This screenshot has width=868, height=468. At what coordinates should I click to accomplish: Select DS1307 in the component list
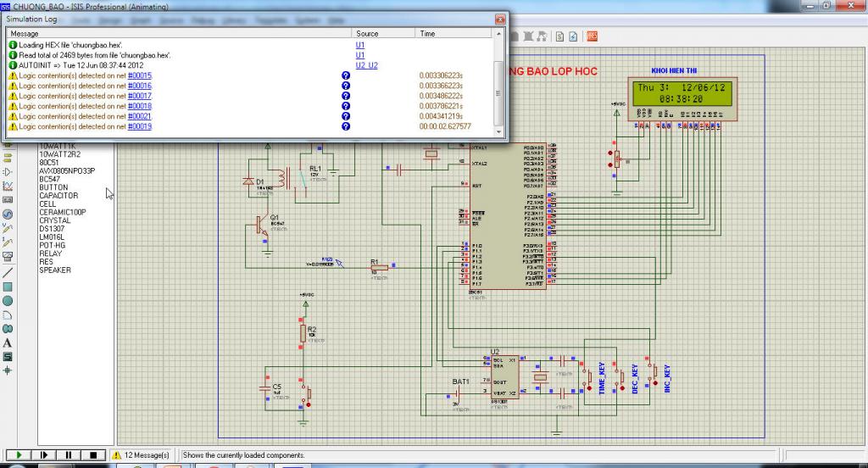pos(52,229)
